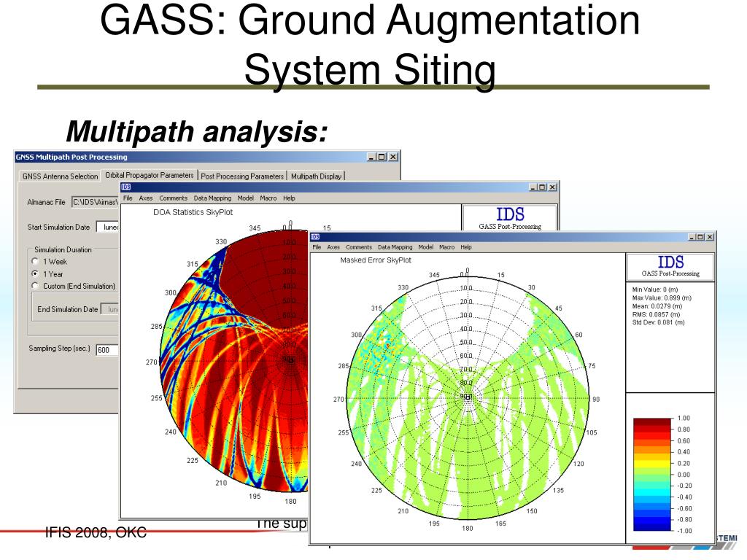This screenshot has height=560, width=747.
Task: Click the Masked Error SkyPlot title text
Action: (376, 260)
